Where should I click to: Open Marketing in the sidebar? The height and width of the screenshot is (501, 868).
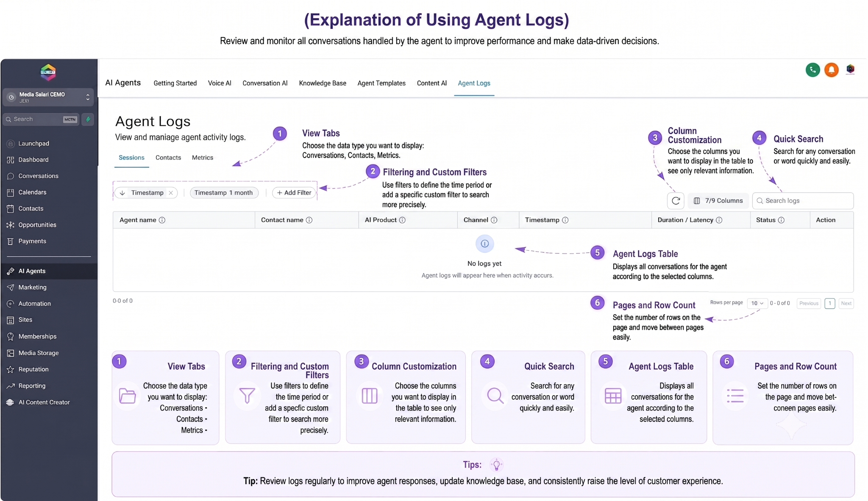tap(32, 288)
